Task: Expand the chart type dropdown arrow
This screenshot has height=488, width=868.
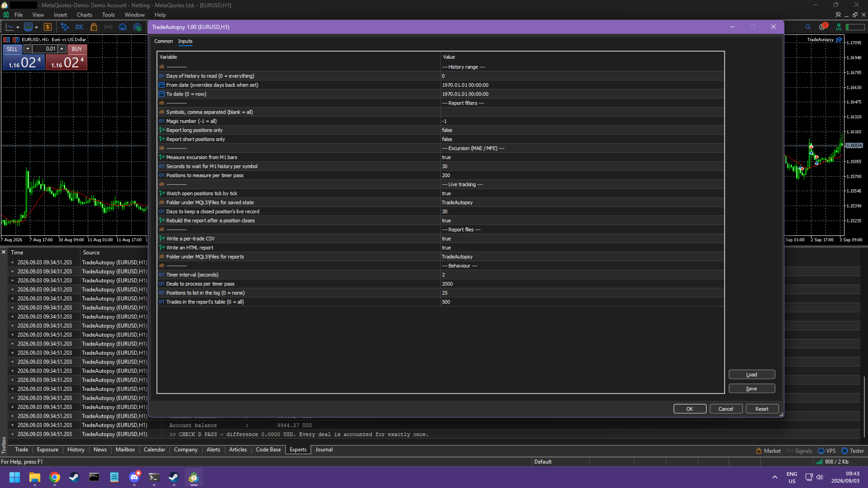Action: (x=18, y=28)
